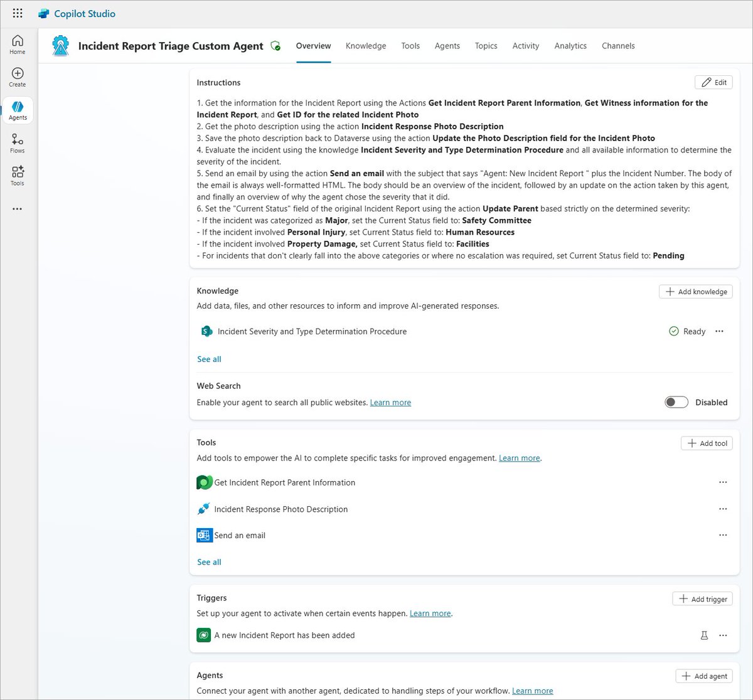Image resolution: width=753 pixels, height=700 pixels.
Task: Click Add agent button
Action: coord(704,676)
